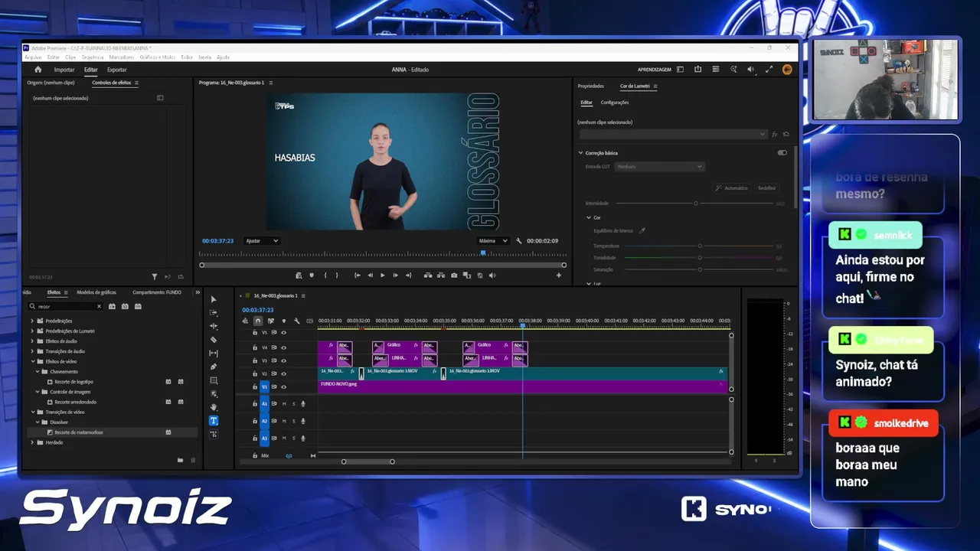Switch to the Importar tab
Viewport: 980px width, 551px height.
click(x=64, y=70)
